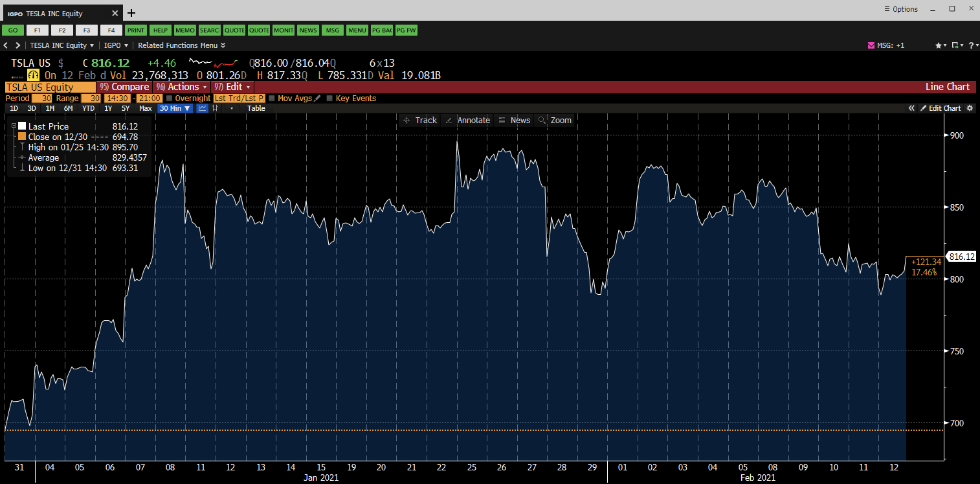
Task: Select the 1Y range tab
Action: [x=107, y=108]
